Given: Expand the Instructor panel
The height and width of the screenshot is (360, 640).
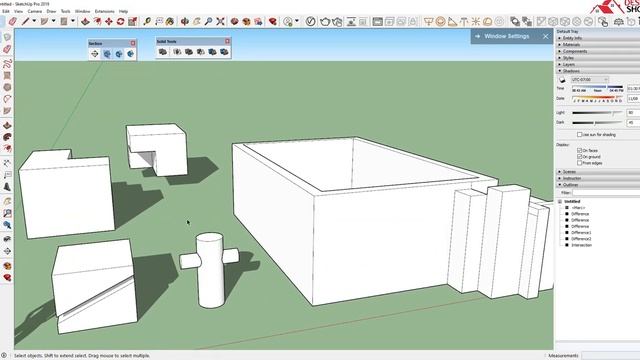Looking at the screenshot, I should 598,178.
